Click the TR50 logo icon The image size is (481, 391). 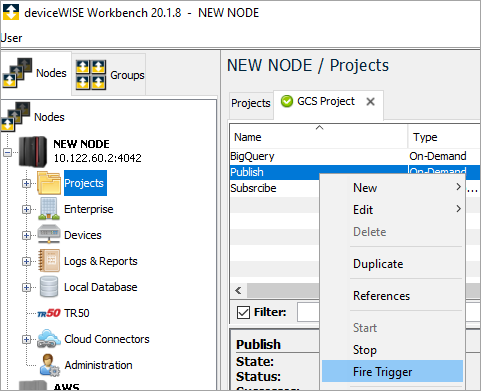49,313
